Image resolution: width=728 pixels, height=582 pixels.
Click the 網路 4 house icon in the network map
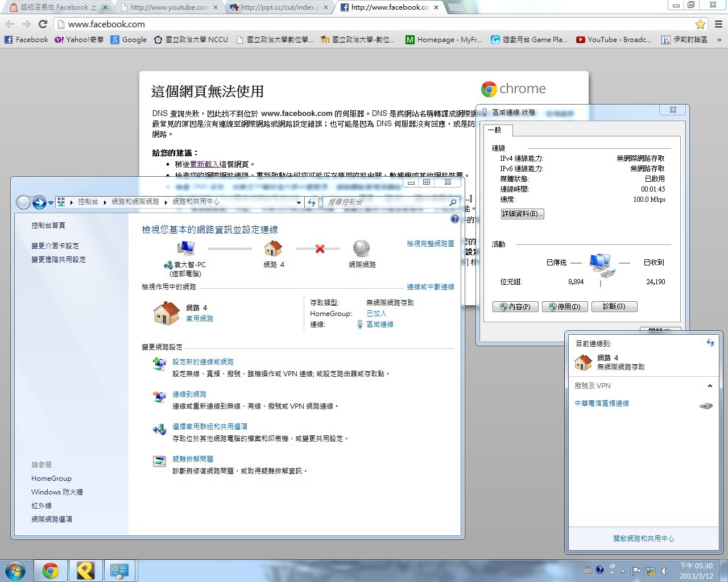(x=273, y=248)
